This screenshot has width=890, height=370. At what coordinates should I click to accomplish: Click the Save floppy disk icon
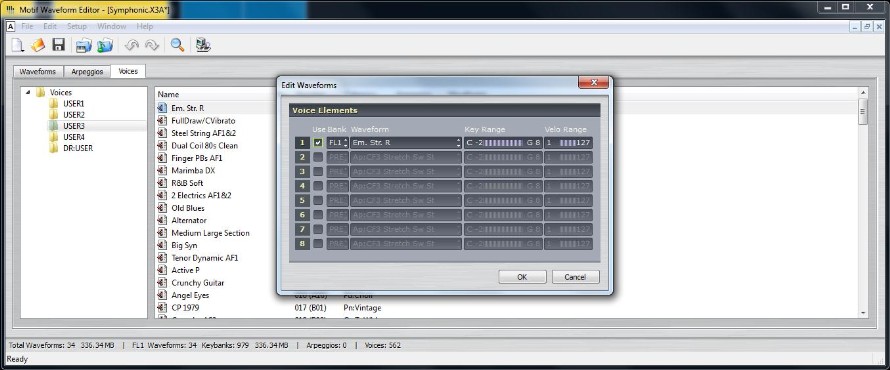58,45
